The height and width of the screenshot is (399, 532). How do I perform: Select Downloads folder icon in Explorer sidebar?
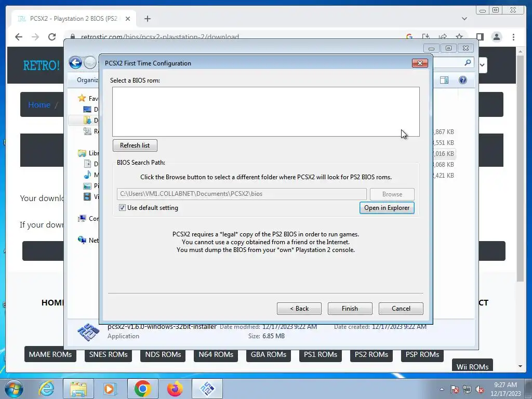(87, 120)
